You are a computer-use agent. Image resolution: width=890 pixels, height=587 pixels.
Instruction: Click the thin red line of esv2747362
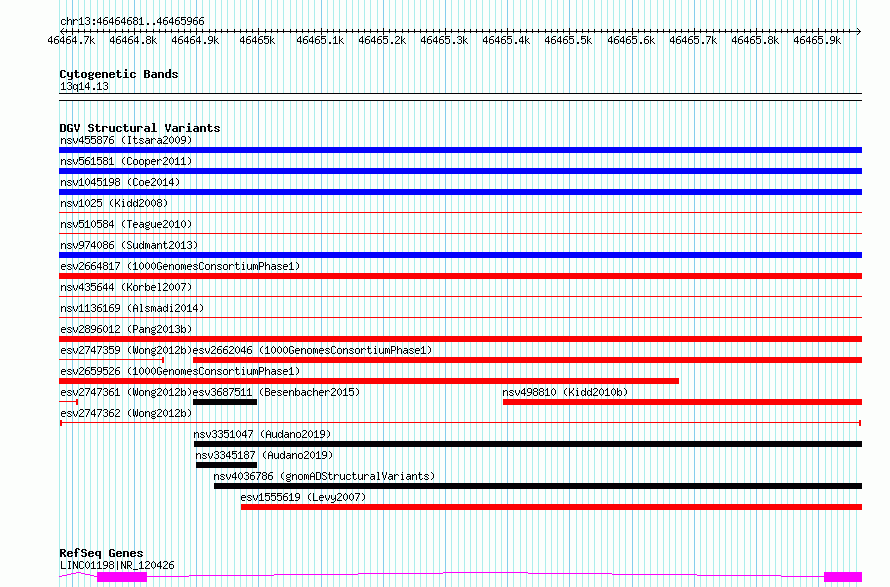[x=460, y=423]
